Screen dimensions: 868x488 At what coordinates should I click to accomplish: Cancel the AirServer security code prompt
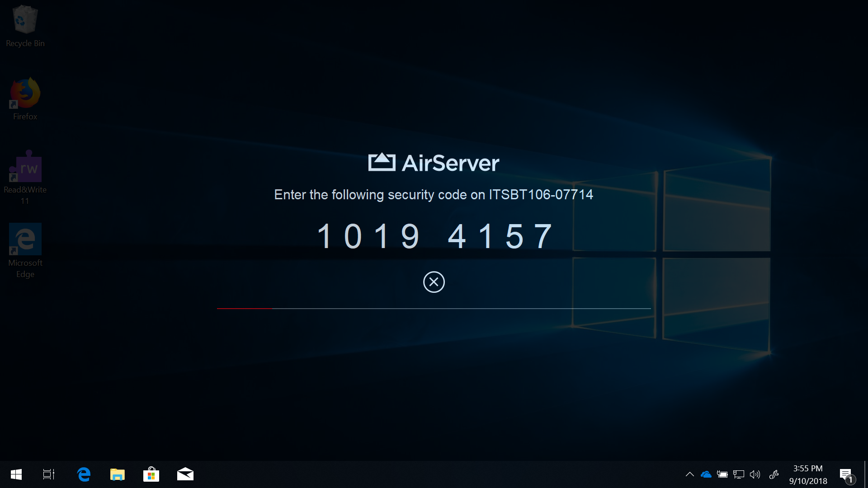[434, 282]
